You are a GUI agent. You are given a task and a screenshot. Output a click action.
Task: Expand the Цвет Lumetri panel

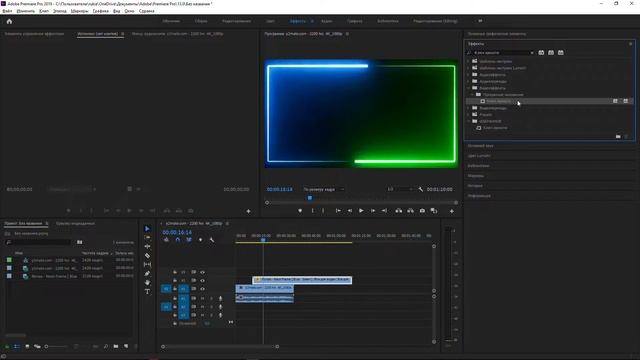pos(479,156)
